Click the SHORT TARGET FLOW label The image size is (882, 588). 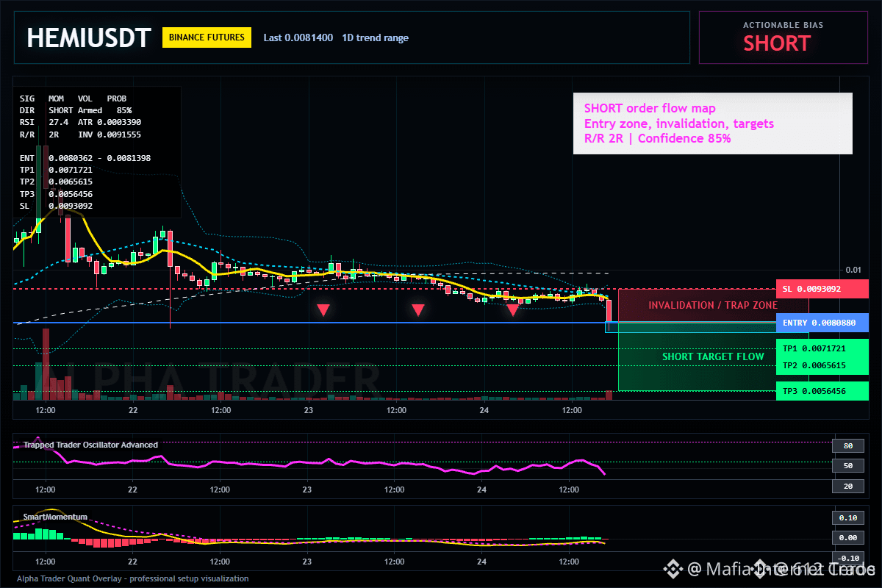tap(713, 356)
